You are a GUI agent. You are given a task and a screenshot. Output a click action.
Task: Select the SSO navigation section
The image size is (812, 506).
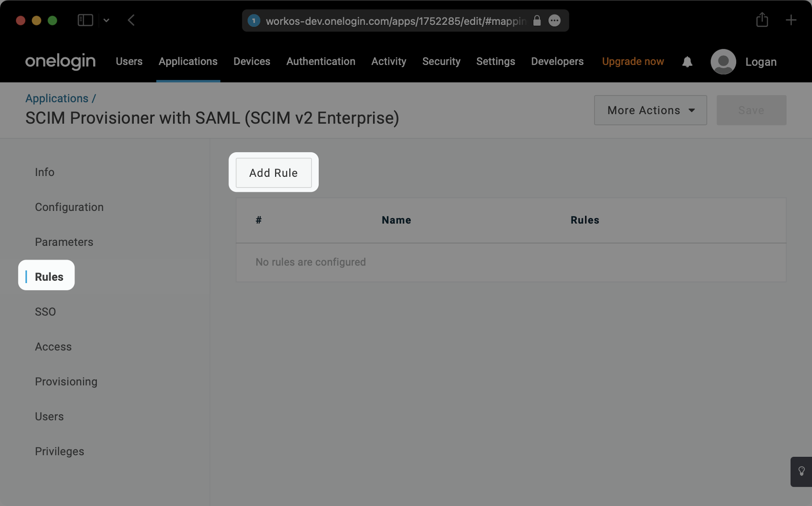point(46,312)
